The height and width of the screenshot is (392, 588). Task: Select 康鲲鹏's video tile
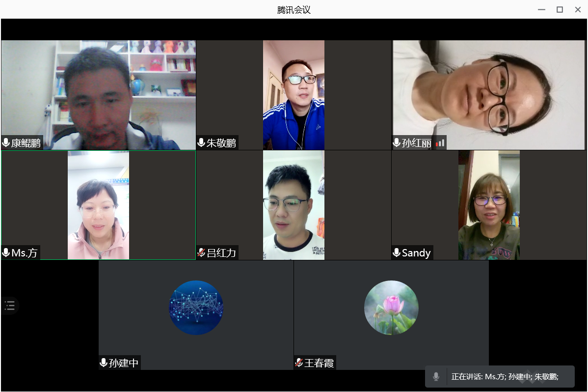[98, 88]
